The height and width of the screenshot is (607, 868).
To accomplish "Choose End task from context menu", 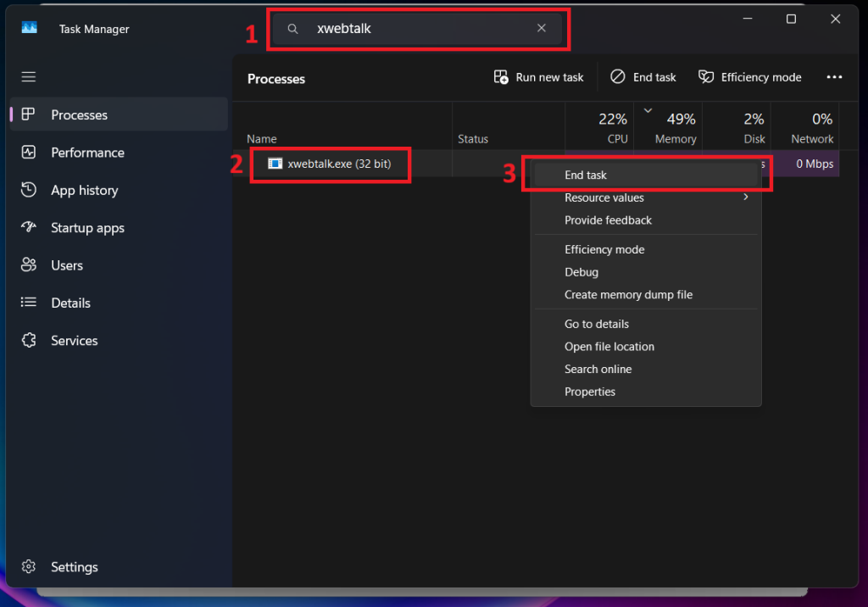I will (x=645, y=175).
